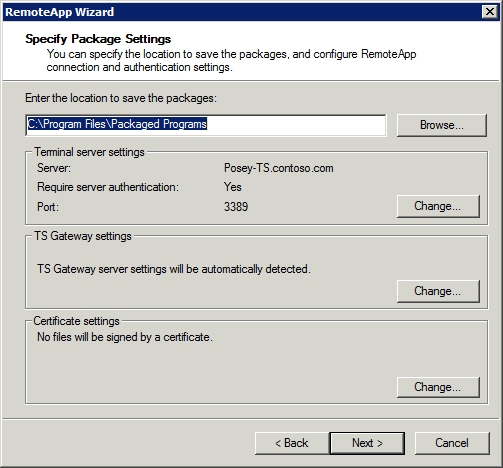Go back to the previous wizard page

pyautogui.click(x=292, y=443)
